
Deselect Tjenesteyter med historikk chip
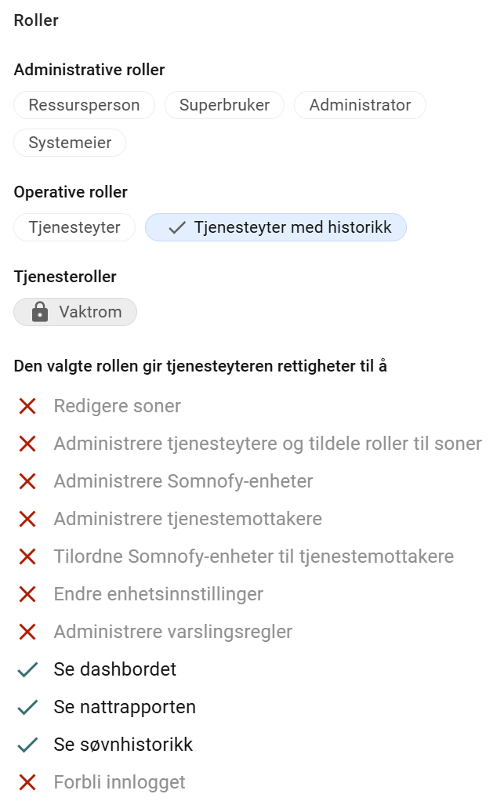(x=276, y=227)
